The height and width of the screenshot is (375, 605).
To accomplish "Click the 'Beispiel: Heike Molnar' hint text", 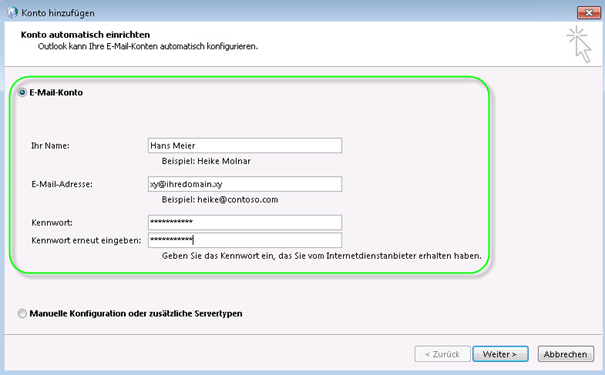I will pyautogui.click(x=206, y=161).
